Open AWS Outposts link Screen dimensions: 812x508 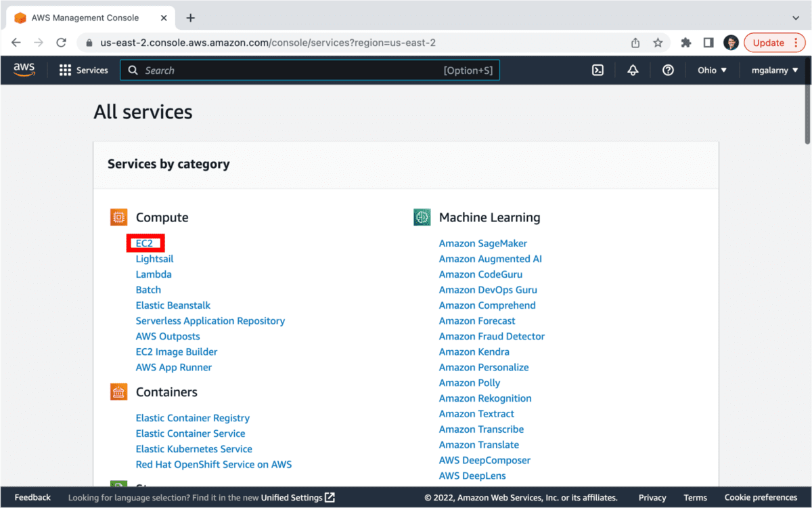click(x=168, y=337)
